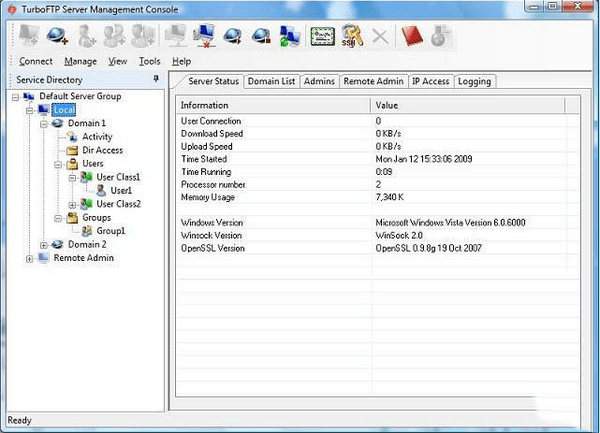The height and width of the screenshot is (433, 600).
Task: Collapse the User Class1 node
Action: click(72, 178)
